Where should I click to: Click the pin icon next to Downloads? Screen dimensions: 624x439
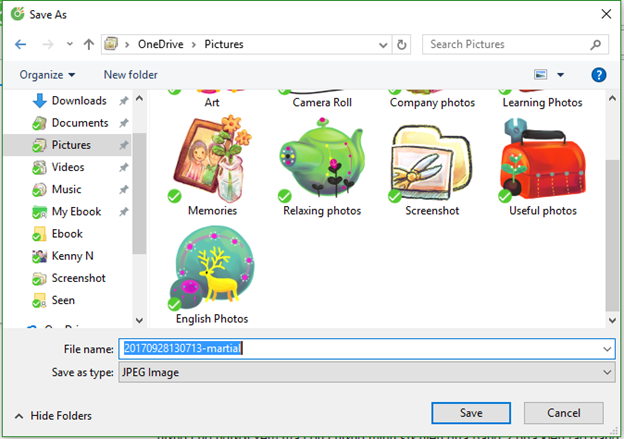coord(124,101)
